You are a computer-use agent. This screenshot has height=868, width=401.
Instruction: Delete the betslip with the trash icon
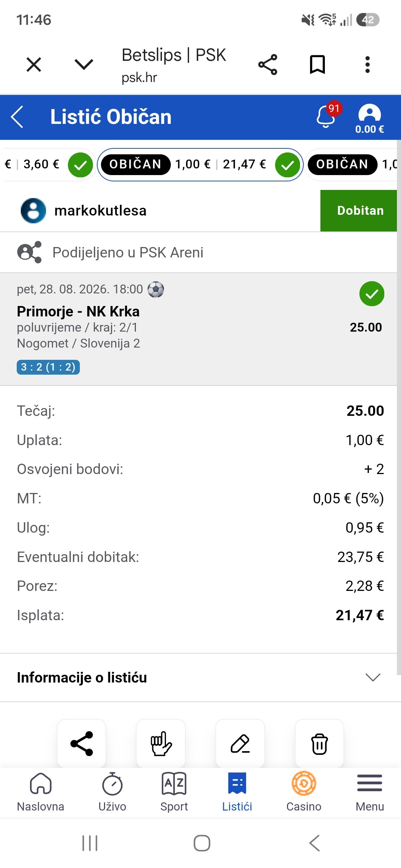click(x=319, y=743)
